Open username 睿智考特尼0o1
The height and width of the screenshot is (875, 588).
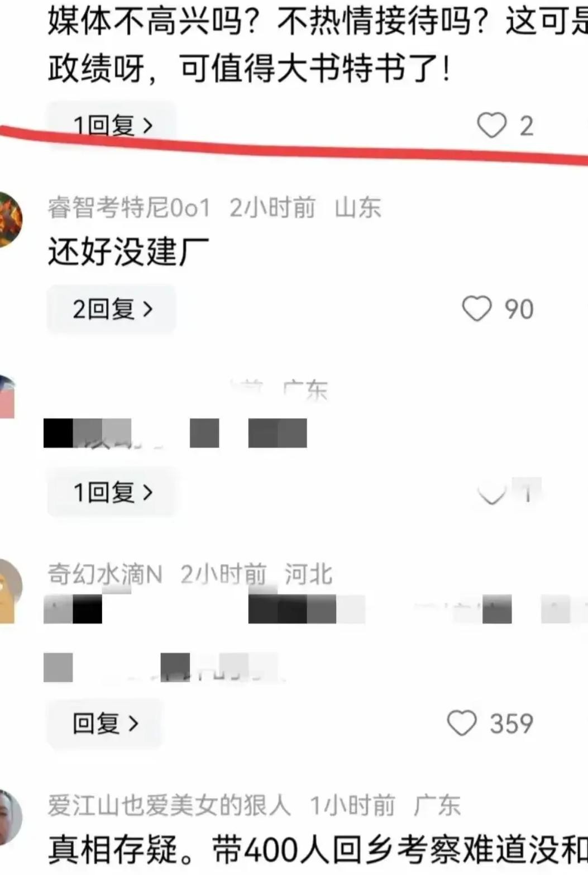pyautogui.click(x=129, y=208)
